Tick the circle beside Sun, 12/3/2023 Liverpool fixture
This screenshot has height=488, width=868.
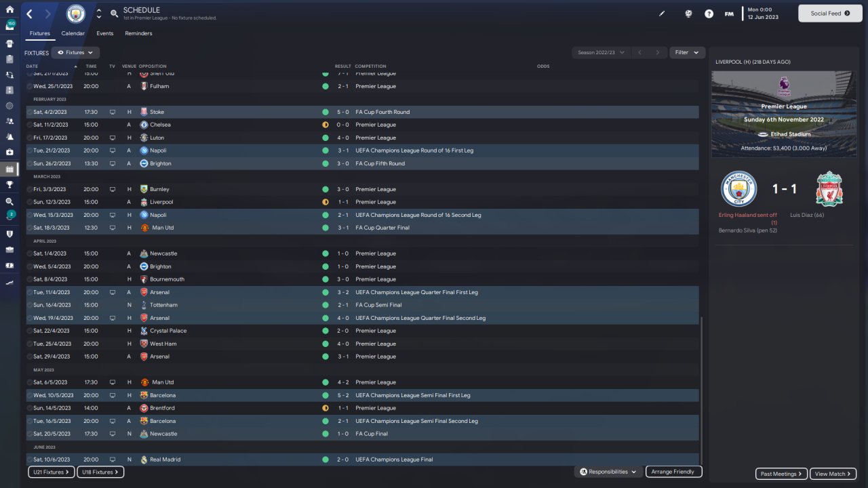(x=29, y=202)
